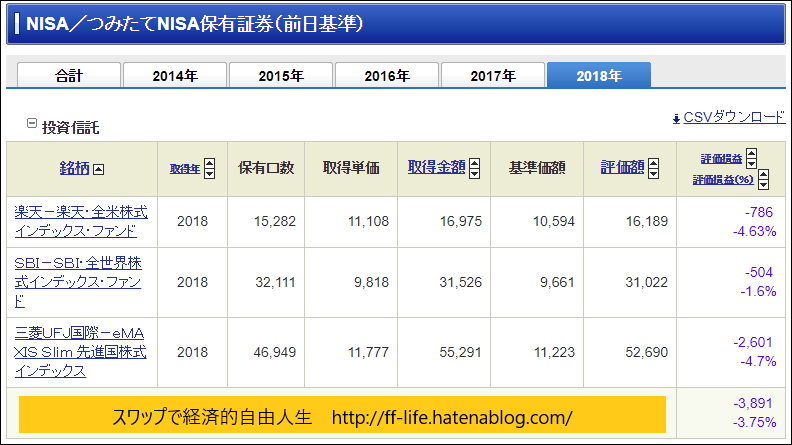
Task: Switch to the 2017年 tab
Action: [493, 75]
